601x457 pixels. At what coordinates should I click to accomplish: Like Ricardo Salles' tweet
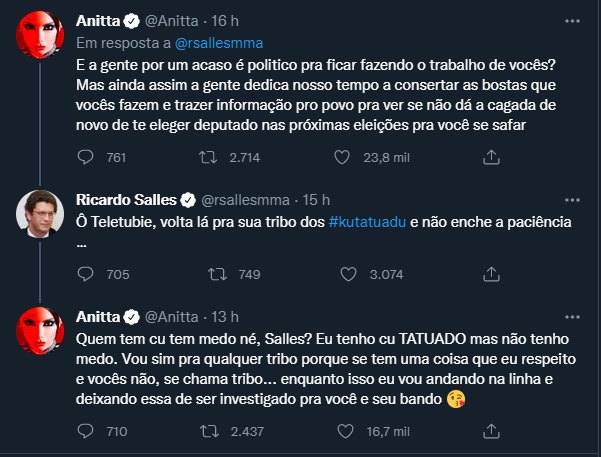(x=349, y=274)
